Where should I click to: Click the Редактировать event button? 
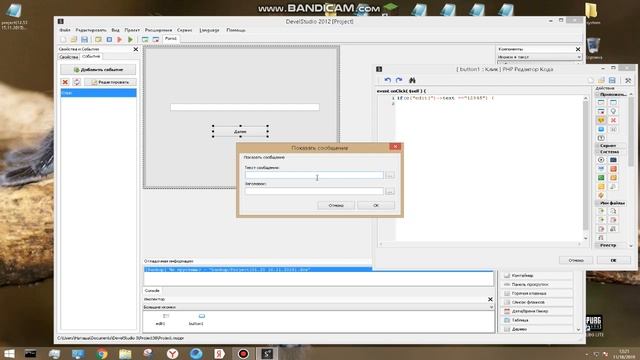click(110, 82)
